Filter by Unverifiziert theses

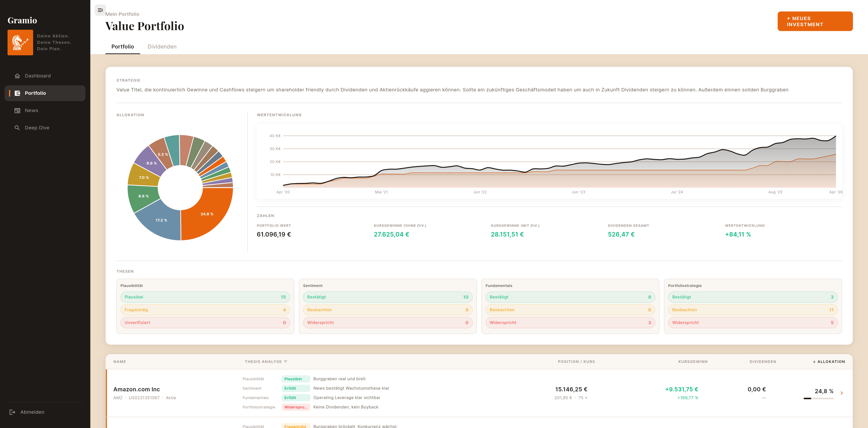pos(205,323)
